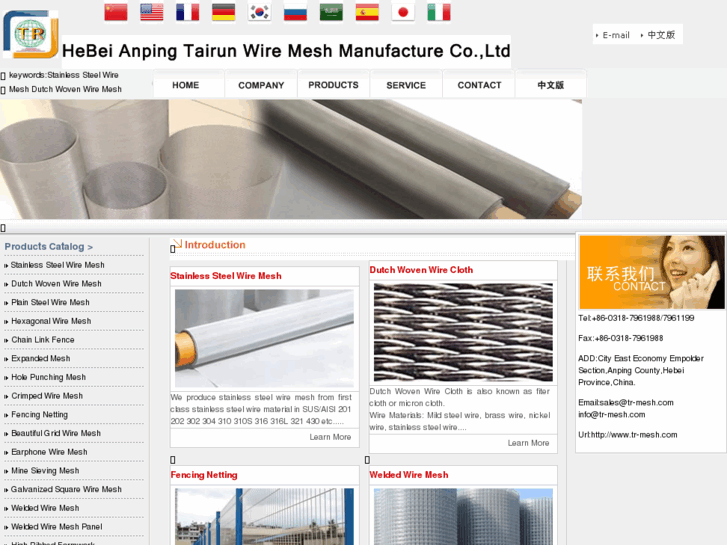Learn More about Dutch Woven Wire Cloth

click(528, 443)
